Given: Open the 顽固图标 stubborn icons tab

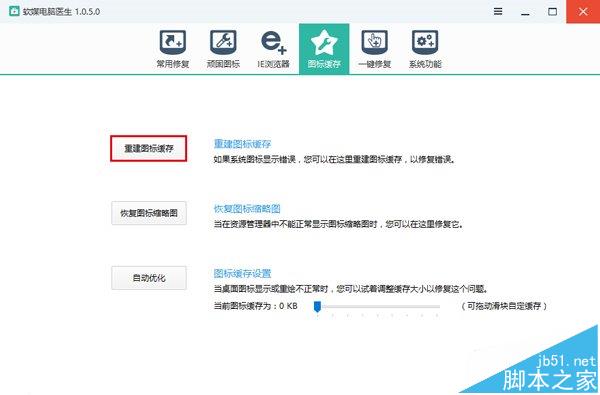Looking at the screenshot, I should click(223, 49).
